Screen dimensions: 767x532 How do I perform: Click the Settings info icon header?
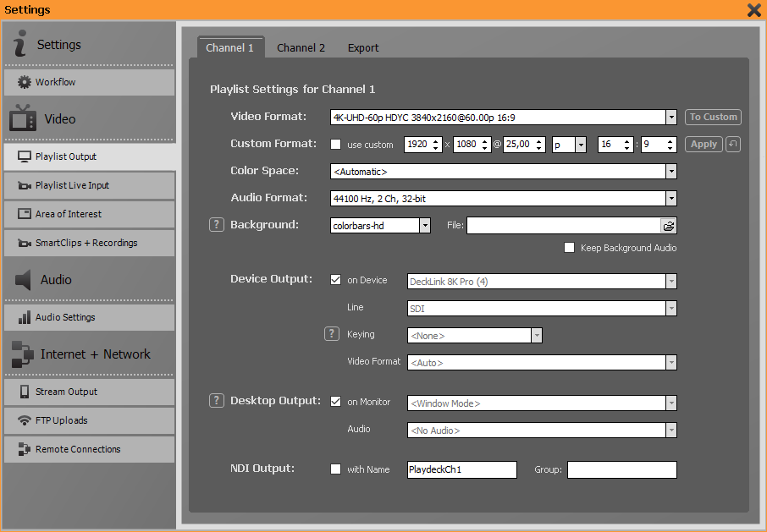tap(20, 43)
